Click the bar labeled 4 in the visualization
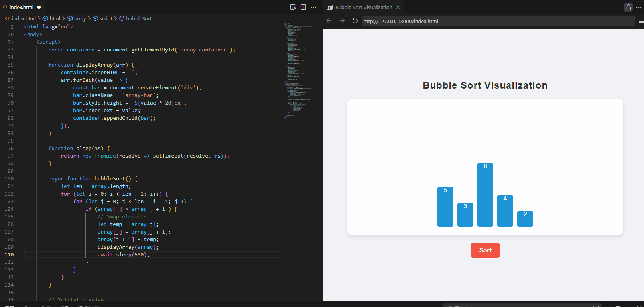644x307 pixels. click(x=505, y=211)
